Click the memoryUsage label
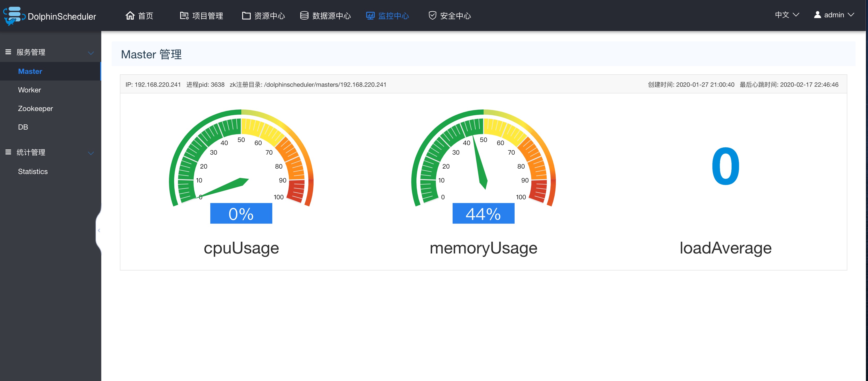This screenshot has width=868, height=381. point(484,248)
